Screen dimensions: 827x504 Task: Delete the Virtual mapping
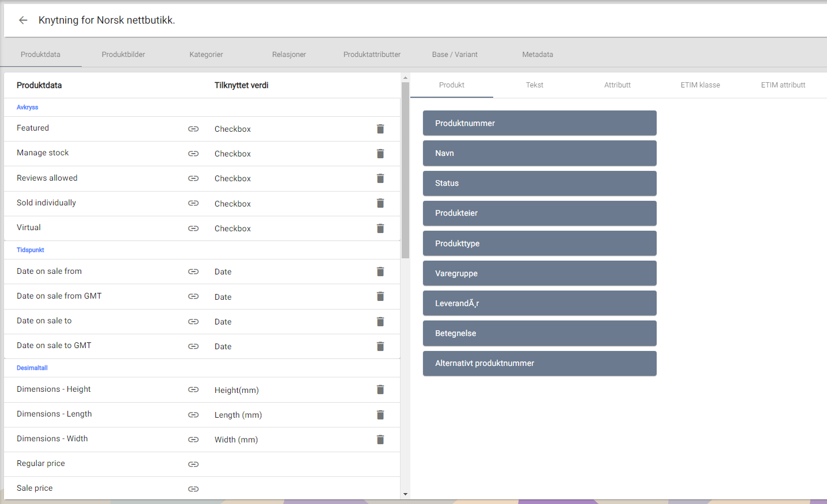pyautogui.click(x=380, y=228)
